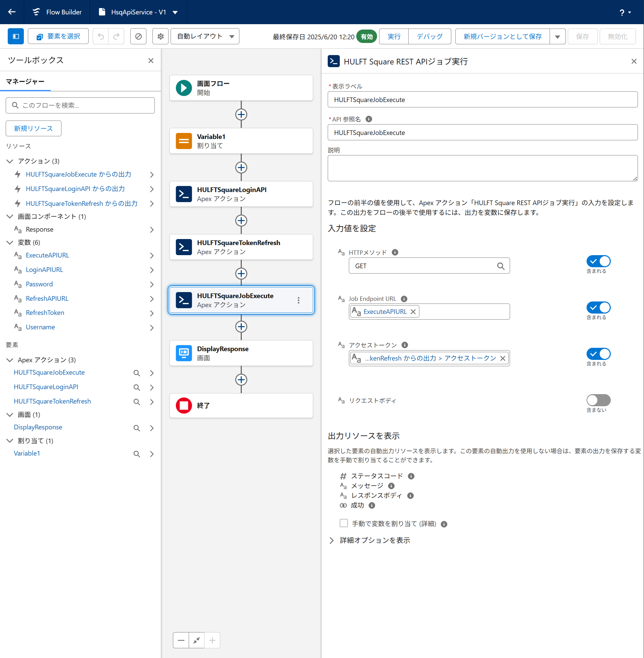Click the undo arrow icon
This screenshot has height=658, width=644.
click(101, 36)
